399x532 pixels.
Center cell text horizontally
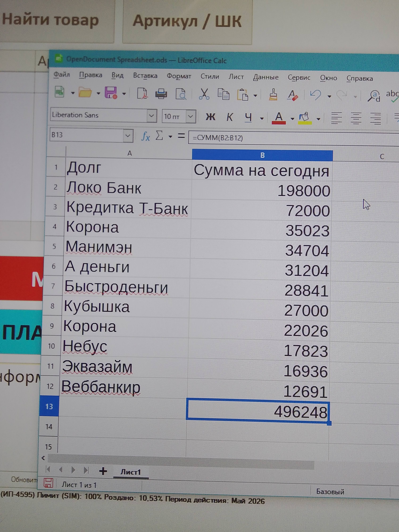356,119
